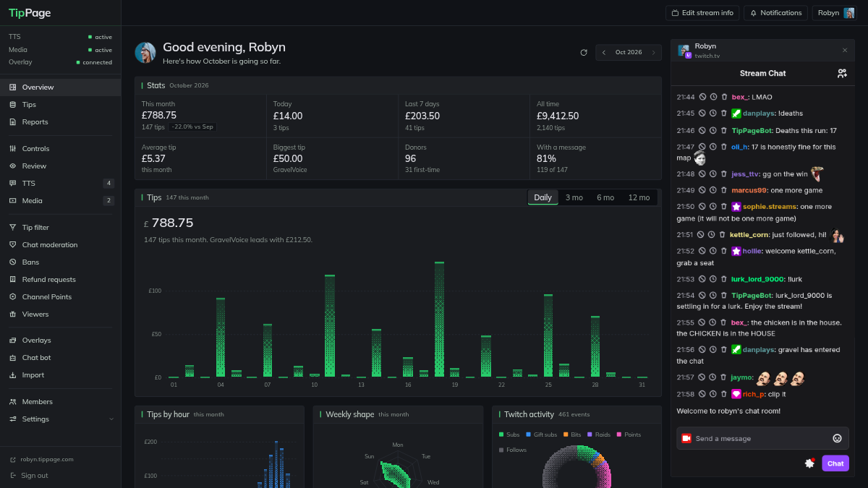868x488 pixels.
Task: Click the Tip filter funnel icon
Action: [x=13, y=228]
